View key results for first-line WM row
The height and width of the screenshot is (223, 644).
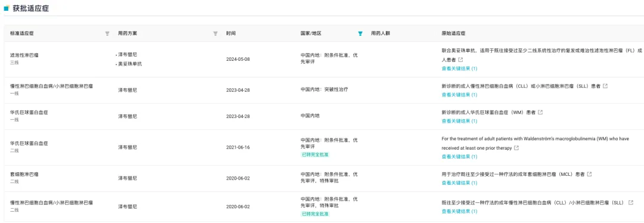tap(459, 121)
